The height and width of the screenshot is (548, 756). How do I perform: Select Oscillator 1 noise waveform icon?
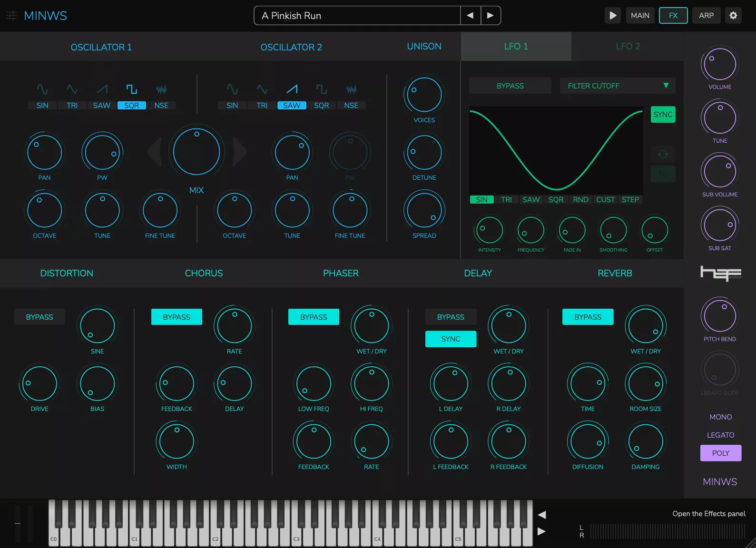point(161,89)
